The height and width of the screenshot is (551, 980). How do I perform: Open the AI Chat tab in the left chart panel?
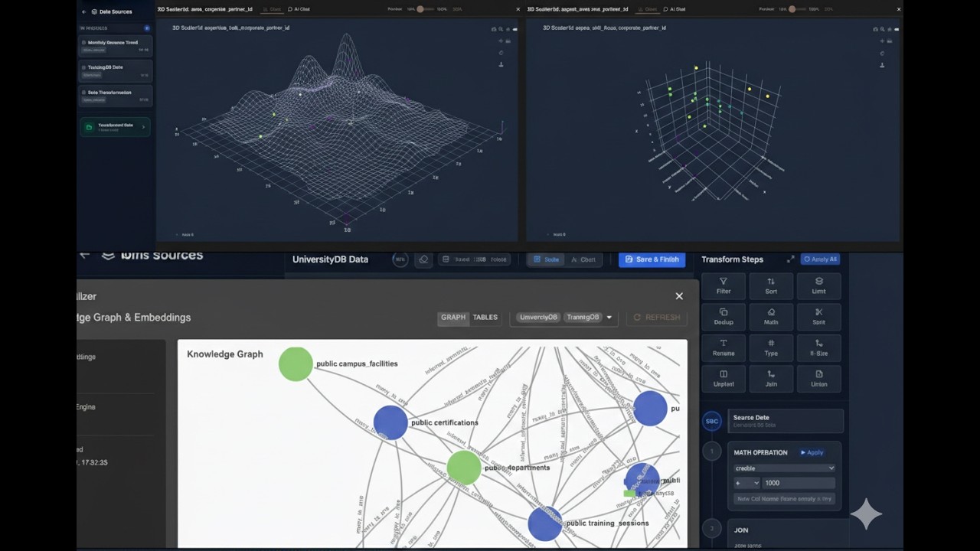coord(299,9)
